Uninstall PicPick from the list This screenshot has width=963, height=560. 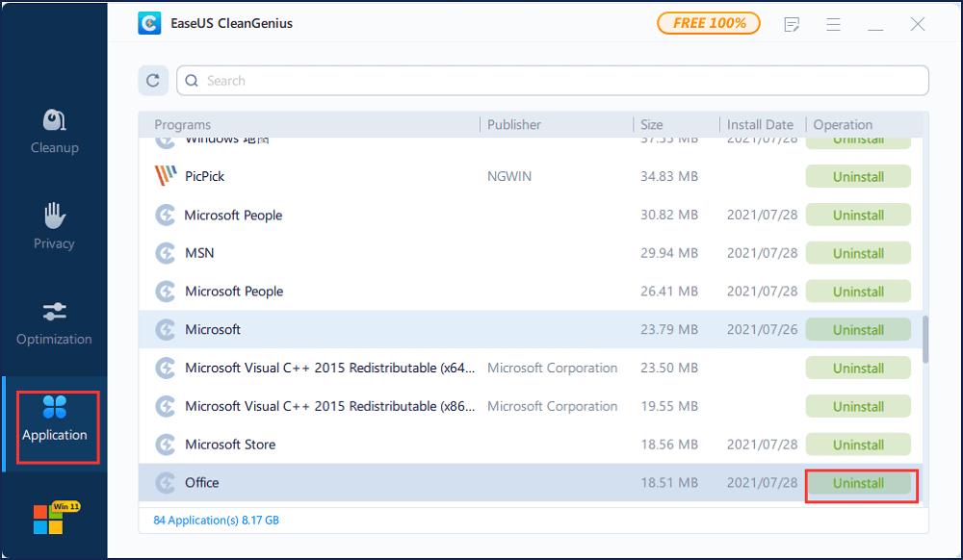coord(858,177)
